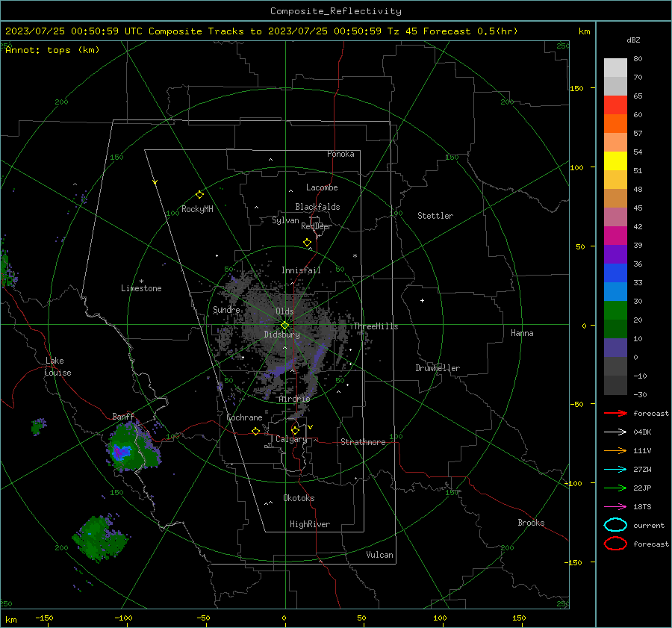Click the Airdrie city label

click(294, 399)
